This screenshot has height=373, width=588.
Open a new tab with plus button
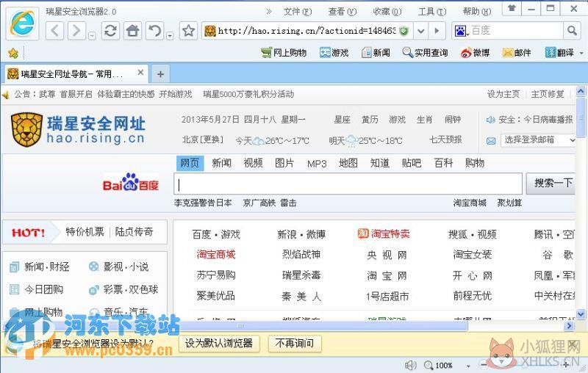click(160, 74)
